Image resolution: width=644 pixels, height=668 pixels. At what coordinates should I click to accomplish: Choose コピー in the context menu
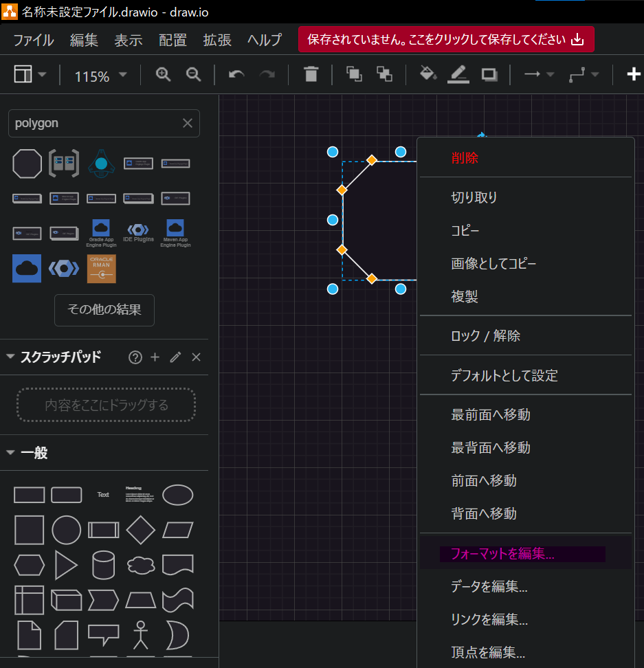tap(526, 230)
